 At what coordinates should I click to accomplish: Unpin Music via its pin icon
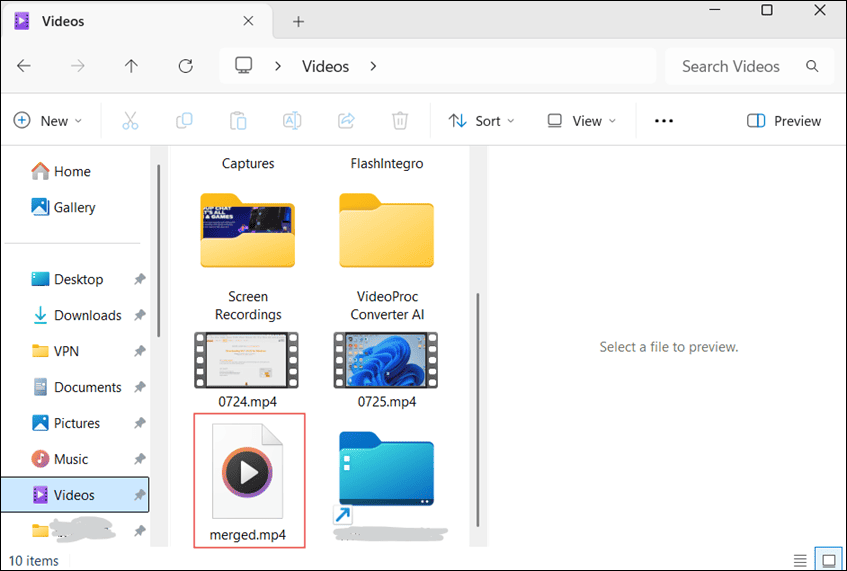point(140,459)
